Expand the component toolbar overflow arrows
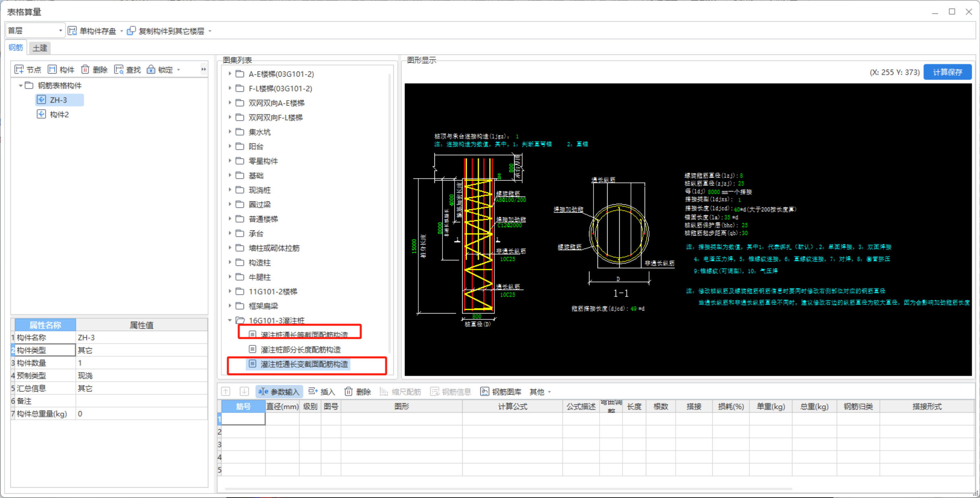The width and height of the screenshot is (980, 498). click(204, 70)
